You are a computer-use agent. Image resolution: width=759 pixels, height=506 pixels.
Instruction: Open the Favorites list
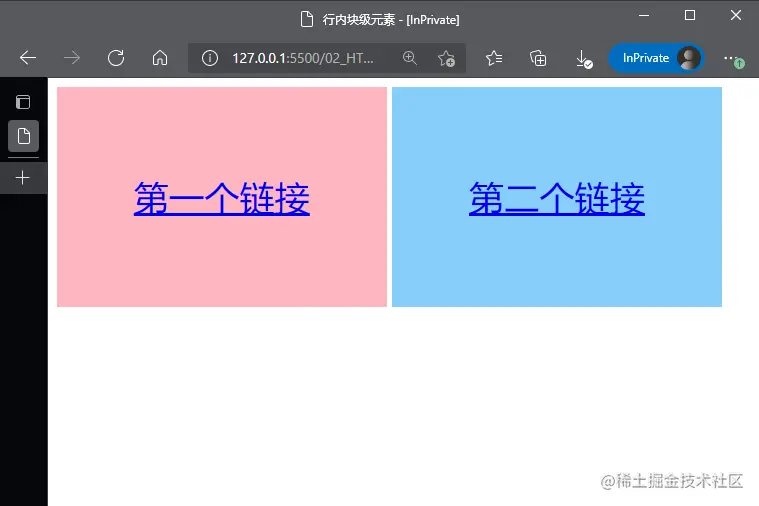click(494, 58)
